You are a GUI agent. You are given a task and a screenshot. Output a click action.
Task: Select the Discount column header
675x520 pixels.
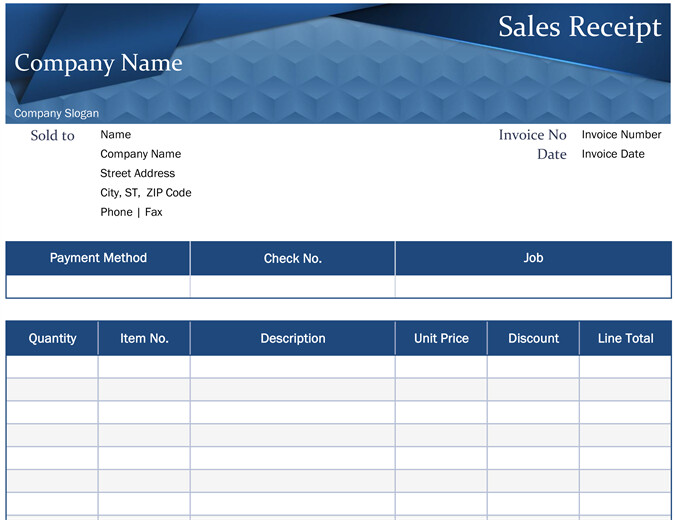tap(533, 338)
